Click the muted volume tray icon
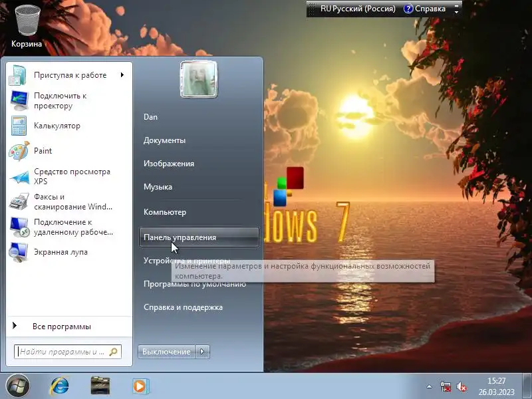 (461, 386)
